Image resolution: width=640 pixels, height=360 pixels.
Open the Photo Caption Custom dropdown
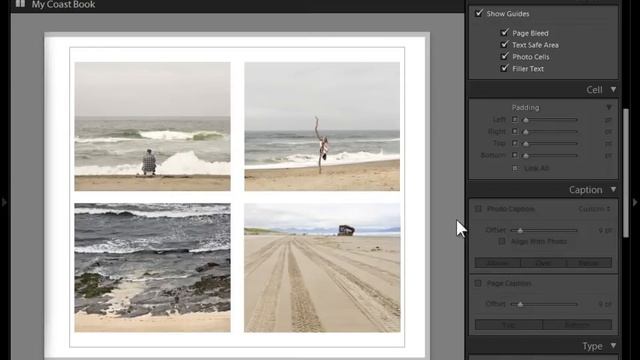pos(594,209)
